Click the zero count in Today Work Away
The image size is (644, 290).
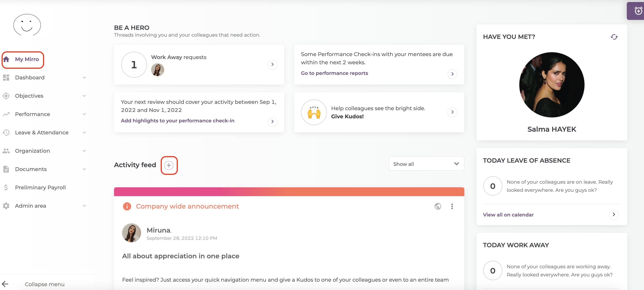pyautogui.click(x=492, y=271)
